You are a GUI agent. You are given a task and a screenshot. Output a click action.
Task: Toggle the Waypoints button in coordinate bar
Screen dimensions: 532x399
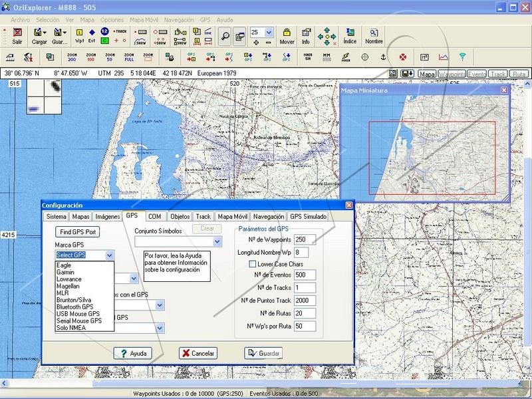click(x=452, y=74)
